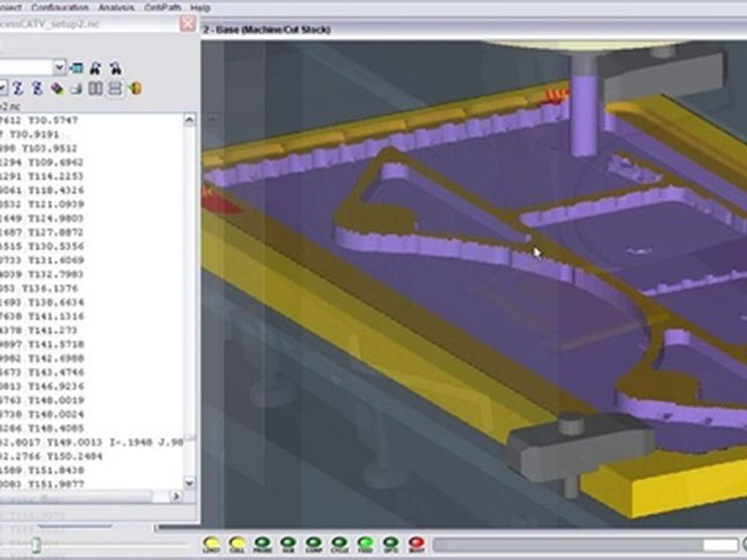
Task: Select the '2 - Base (Machine/Cut Stock)' view title
Action: click(267, 30)
